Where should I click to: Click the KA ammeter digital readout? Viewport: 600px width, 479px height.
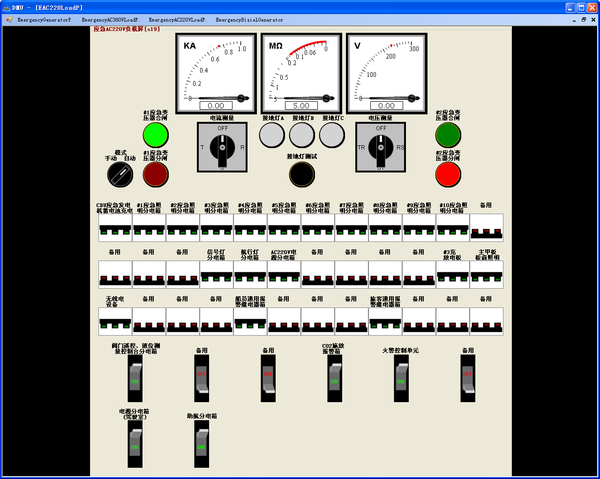coord(216,105)
